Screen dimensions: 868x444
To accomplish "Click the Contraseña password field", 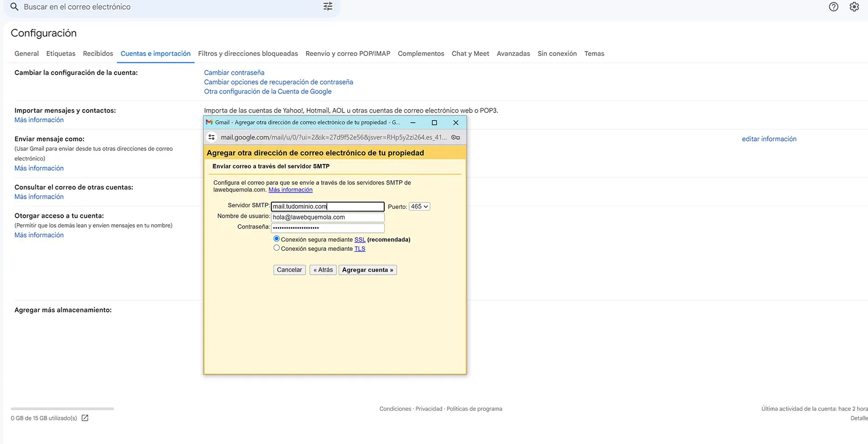I will point(328,228).
